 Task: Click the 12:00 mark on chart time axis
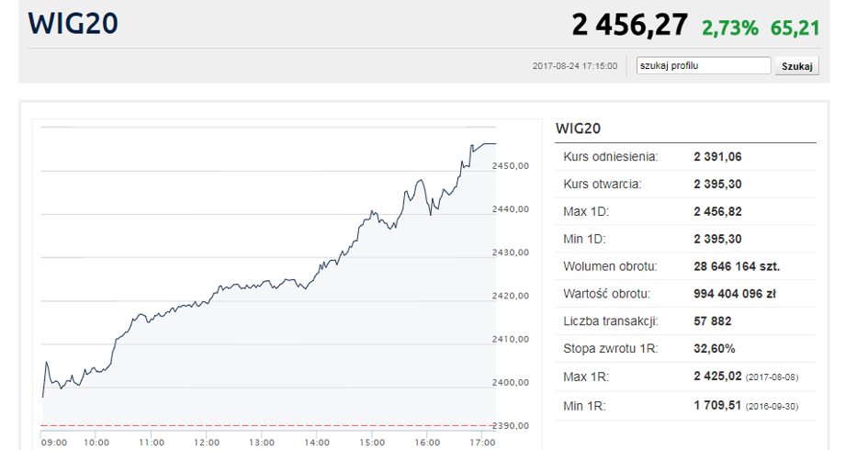[x=207, y=443]
